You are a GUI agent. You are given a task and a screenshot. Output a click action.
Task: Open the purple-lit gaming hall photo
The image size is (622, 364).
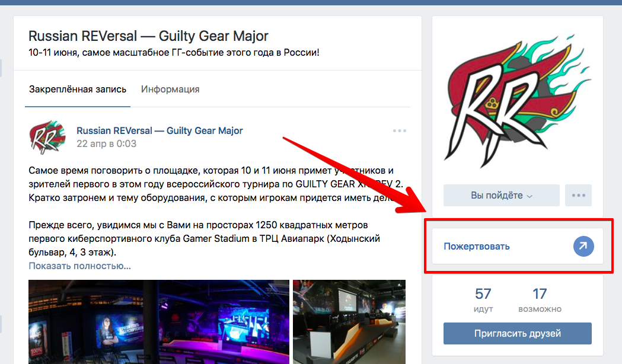[159, 322]
